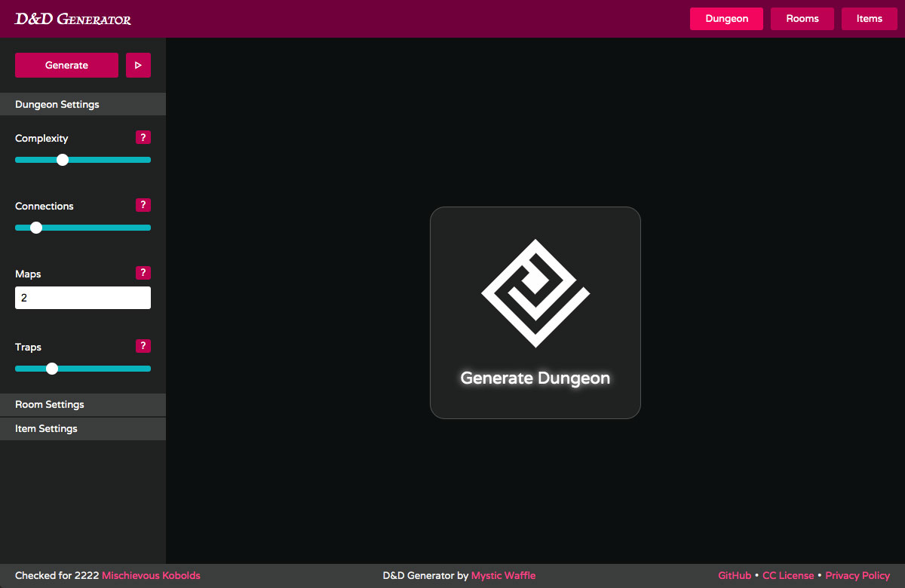Click the D&D Generator logo
The width and height of the screenshot is (905, 588).
[72, 18]
